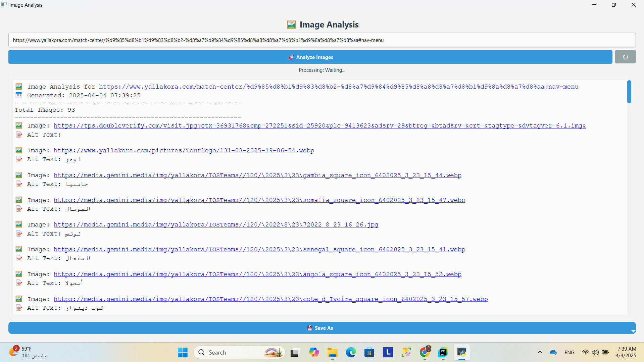Viewport: 644px width, 362px height.
Task: Click the Save As button
Action: coord(320,328)
